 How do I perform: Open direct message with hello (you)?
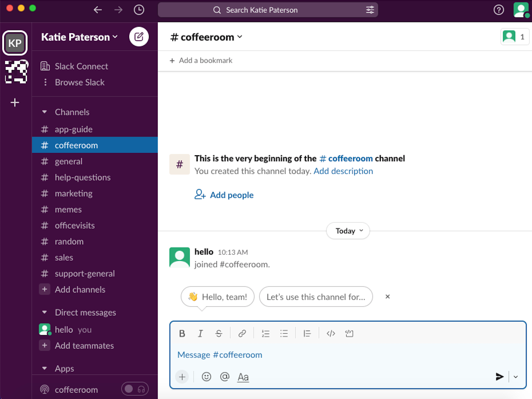tap(95, 329)
